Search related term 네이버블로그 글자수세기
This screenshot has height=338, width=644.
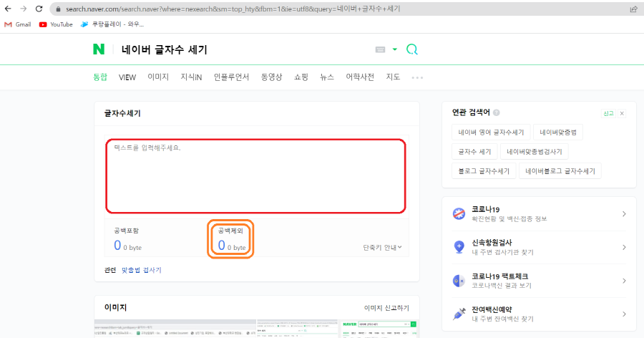[560, 171]
